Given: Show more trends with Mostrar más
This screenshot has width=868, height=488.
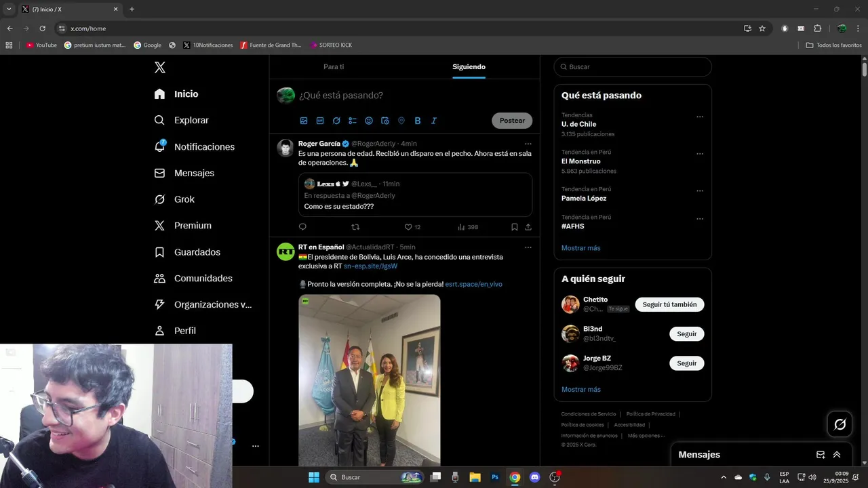Looking at the screenshot, I should tap(580, 248).
